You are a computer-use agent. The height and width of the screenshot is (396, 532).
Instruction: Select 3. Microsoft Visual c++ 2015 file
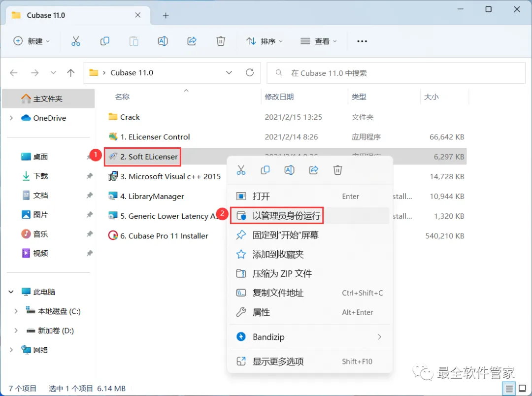tap(165, 176)
